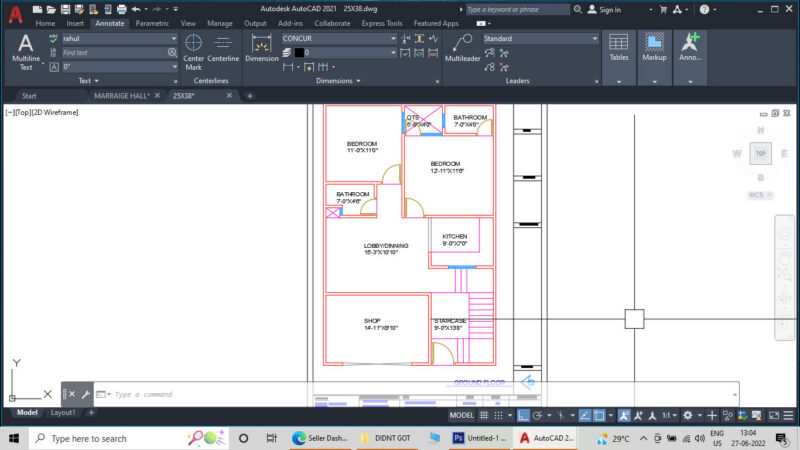Click the Linear dimension icon
The height and width of the screenshot is (450, 800).
(x=288, y=67)
